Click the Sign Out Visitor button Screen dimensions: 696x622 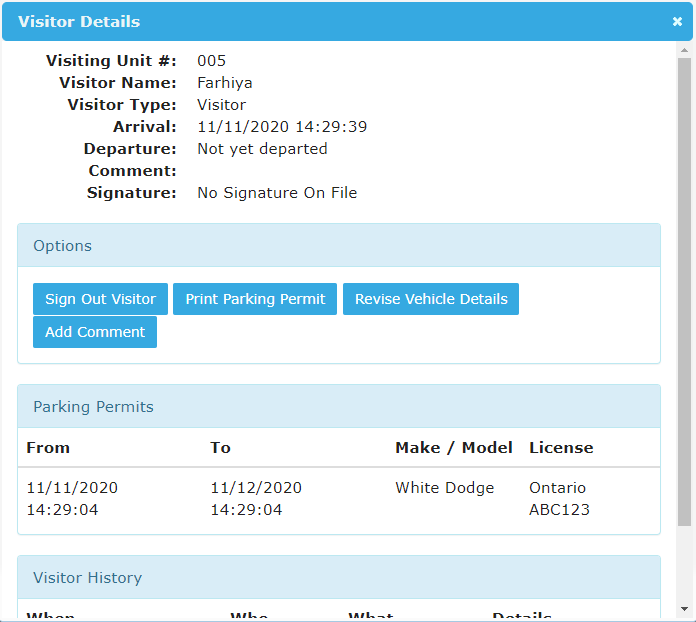100,299
